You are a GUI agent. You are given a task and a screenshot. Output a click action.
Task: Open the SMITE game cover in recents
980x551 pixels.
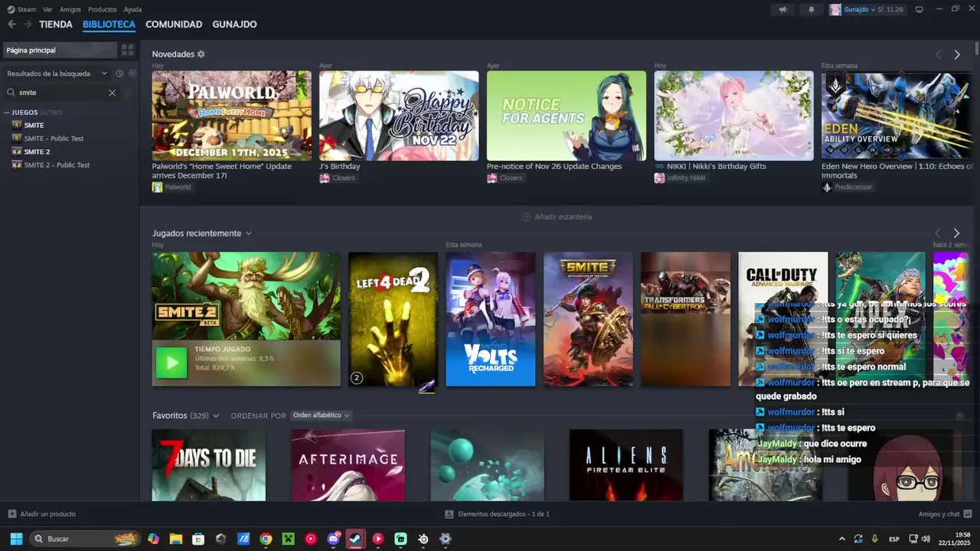(588, 319)
